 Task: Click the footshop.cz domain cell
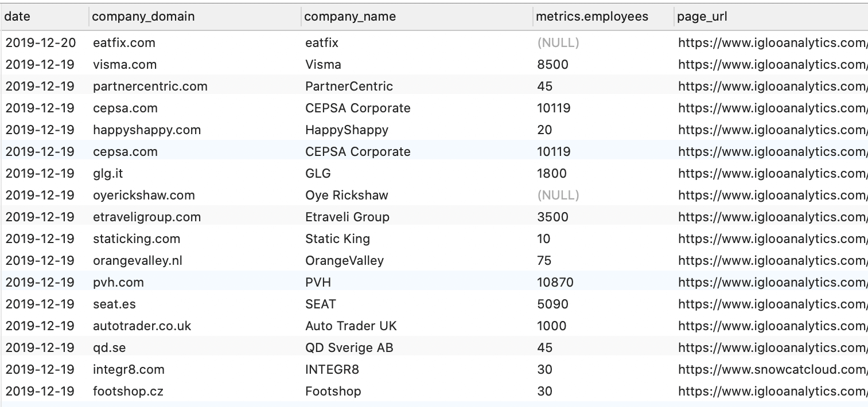coord(128,392)
